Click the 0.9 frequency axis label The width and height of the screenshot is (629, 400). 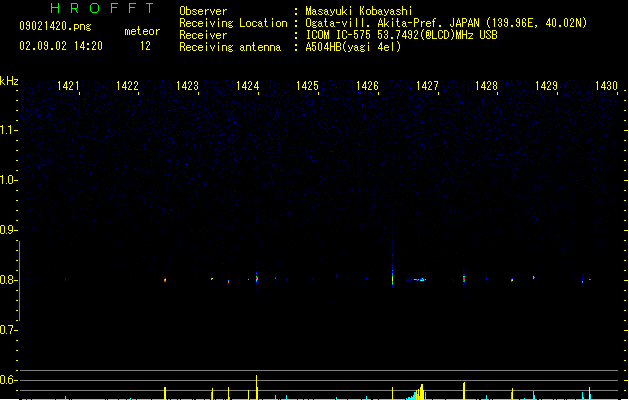[8, 230]
